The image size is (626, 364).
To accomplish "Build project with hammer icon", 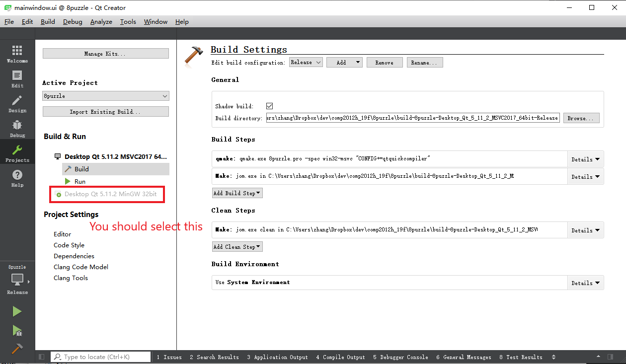I will [x=17, y=349].
